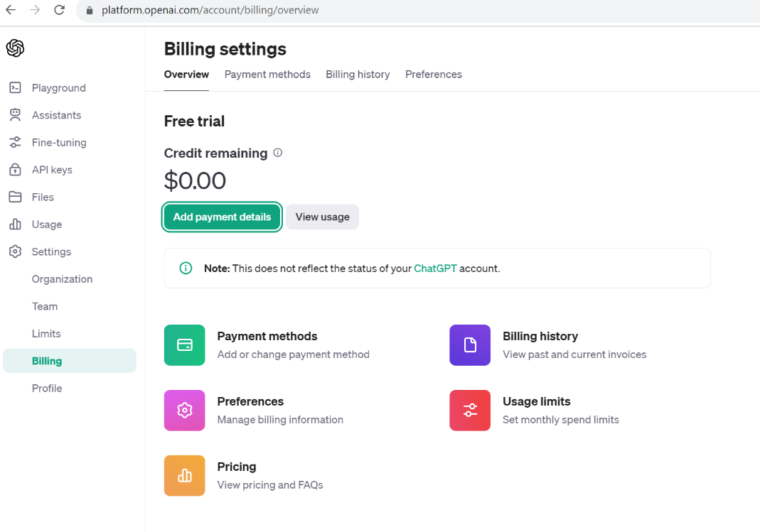
Task: Click the padlock site info icon
Action: 90,10
